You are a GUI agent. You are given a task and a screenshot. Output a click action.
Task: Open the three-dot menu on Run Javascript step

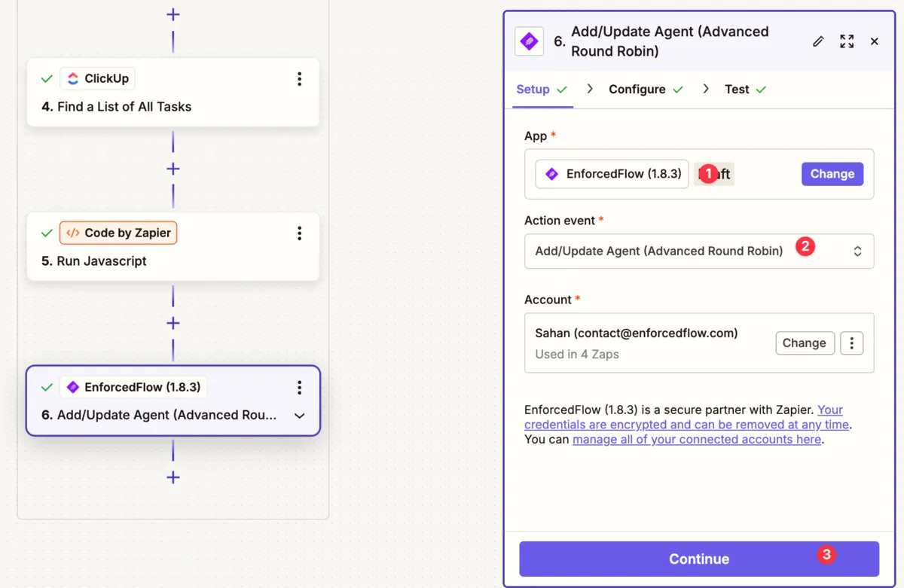coord(299,233)
